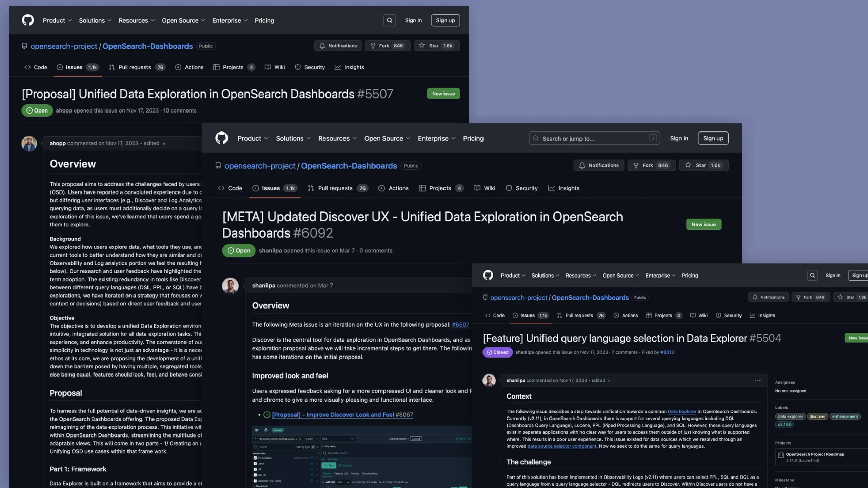Image resolution: width=868 pixels, height=488 pixels.
Task: Click Sign in link in issue #6092 window
Action: click(x=679, y=138)
